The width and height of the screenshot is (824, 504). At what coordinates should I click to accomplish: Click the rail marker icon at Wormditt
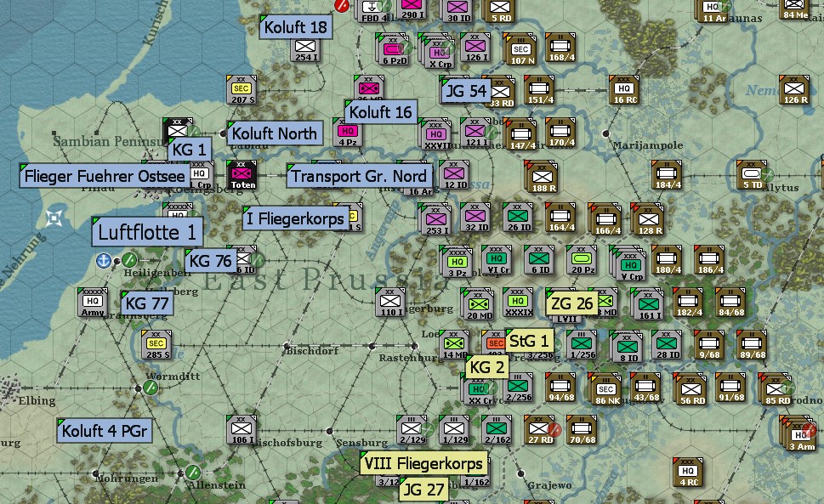tap(151, 388)
